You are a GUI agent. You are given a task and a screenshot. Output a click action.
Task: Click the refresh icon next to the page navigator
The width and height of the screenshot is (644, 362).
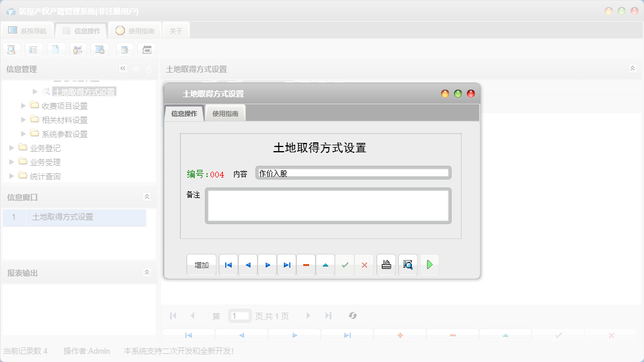[352, 316]
